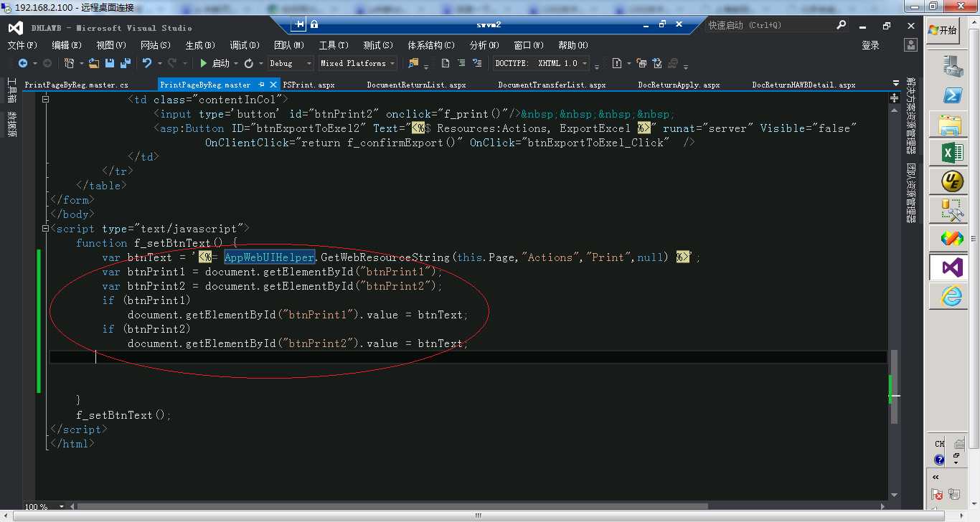Click the Save file disk icon

(x=110, y=63)
